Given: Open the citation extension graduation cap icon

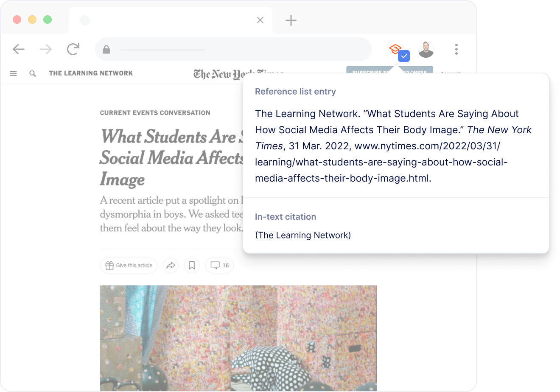Looking at the screenshot, I should [x=396, y=49].
